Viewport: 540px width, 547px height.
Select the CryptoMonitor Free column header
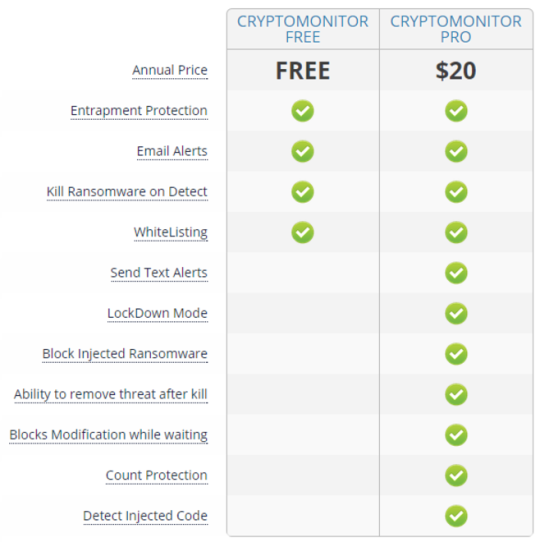[303, 29]
